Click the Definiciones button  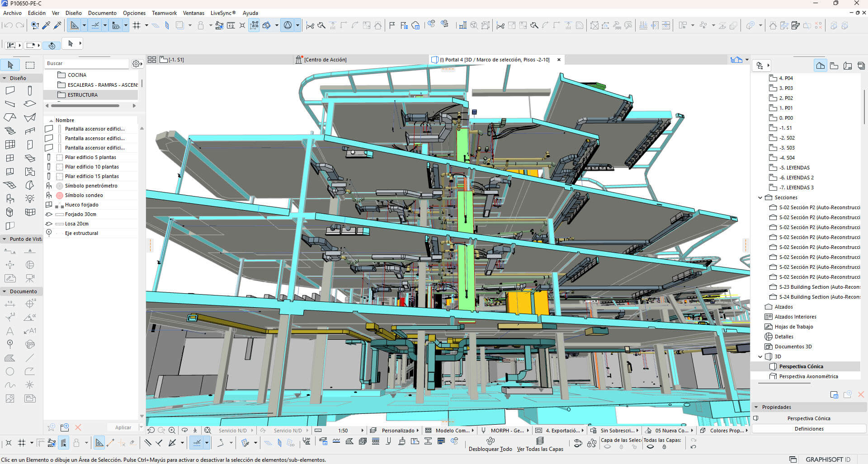tap(808, 429)
